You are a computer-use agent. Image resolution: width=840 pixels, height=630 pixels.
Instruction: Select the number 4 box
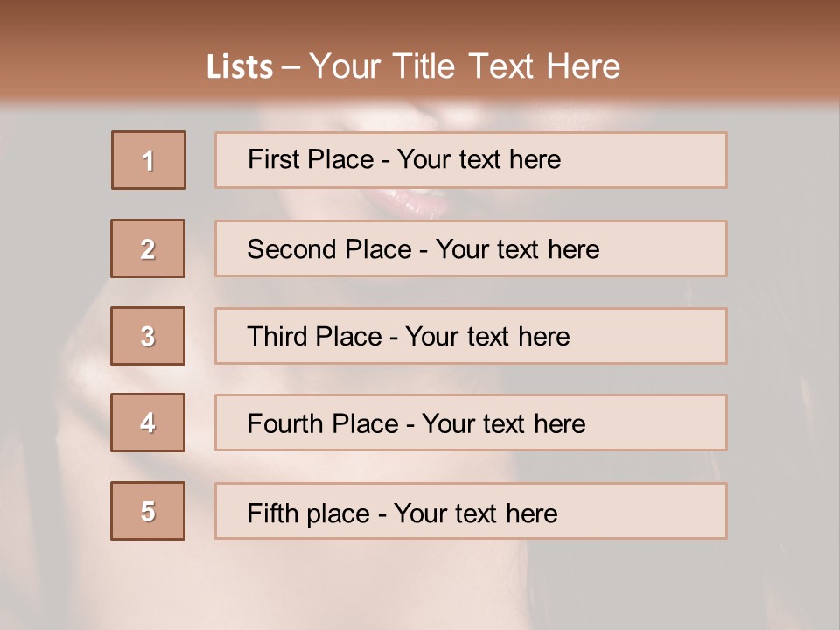[x=148, y=423]
